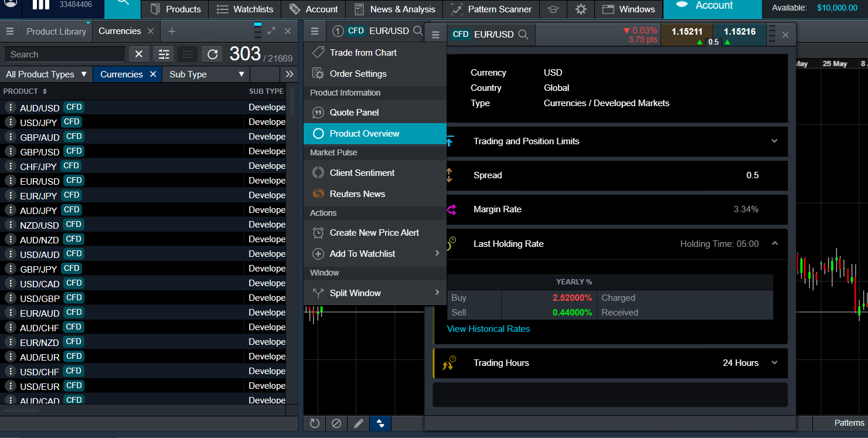Open options menu for GBP/USD row
The height and width of the screenshot is (438, 868).
10,151
